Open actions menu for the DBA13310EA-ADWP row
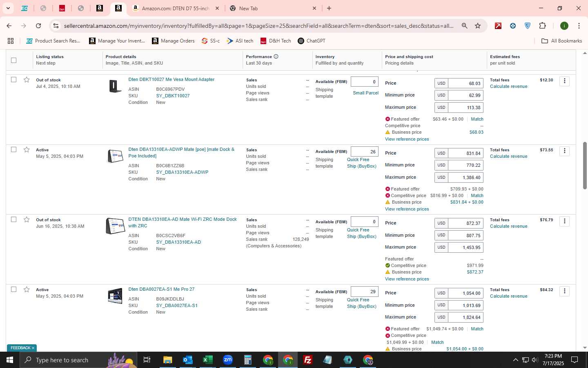 564,151
